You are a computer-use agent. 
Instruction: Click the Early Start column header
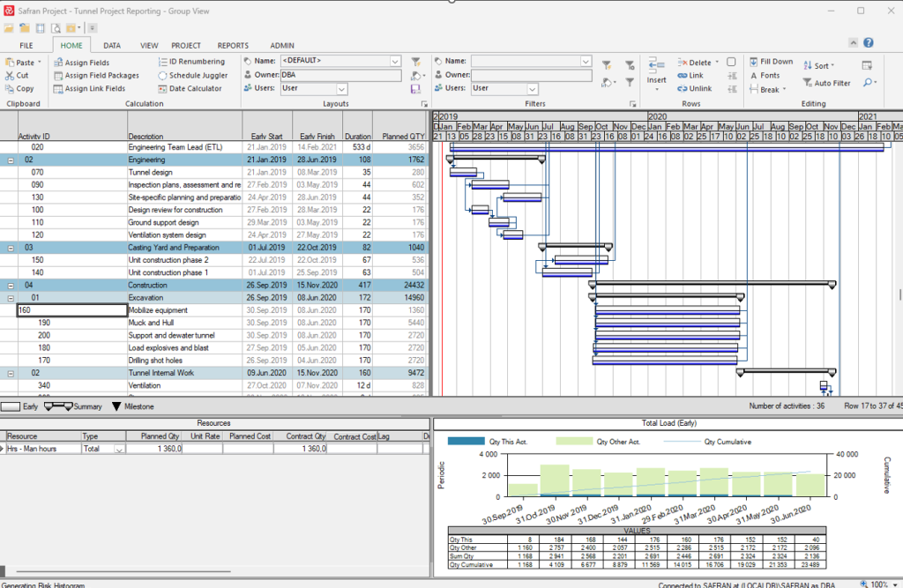(x=267, y=126)
